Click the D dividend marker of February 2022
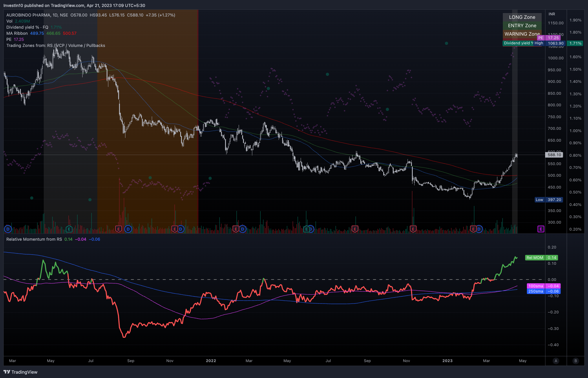 point(242,229)
